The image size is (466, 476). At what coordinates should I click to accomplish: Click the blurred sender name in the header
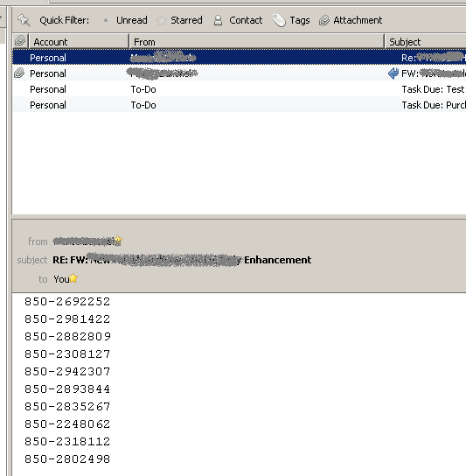(x=83, y=241)
